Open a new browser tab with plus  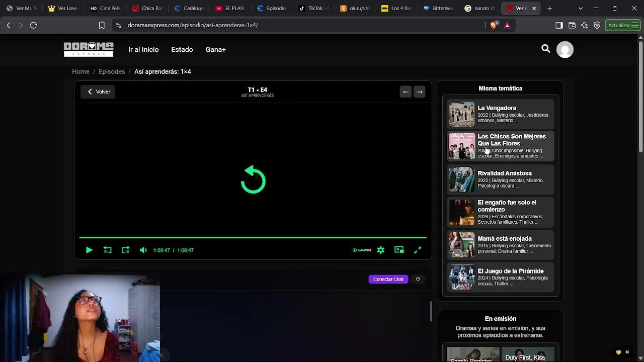click(x=549, y=8)
